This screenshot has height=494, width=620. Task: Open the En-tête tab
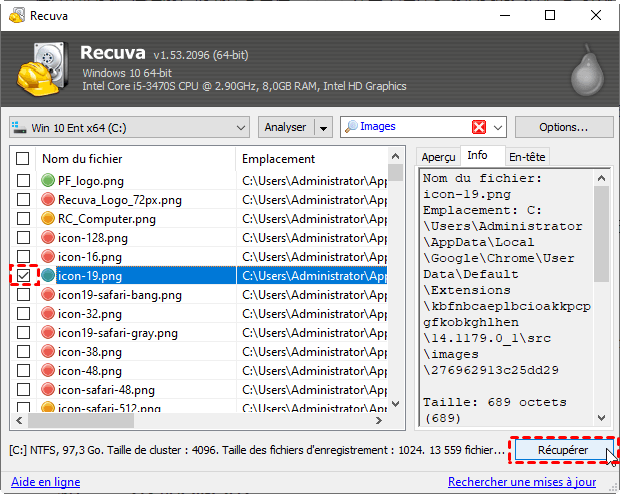coord(527,157)
